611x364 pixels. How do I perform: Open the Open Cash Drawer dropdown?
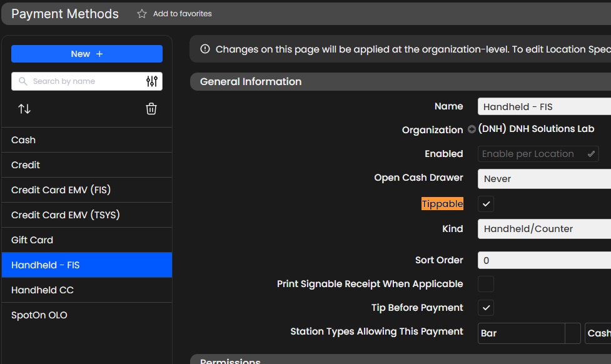544,179
